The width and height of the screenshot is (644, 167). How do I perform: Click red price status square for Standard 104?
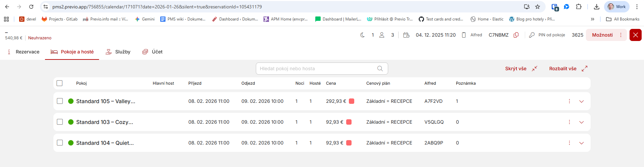pyautogui.click(x=349, y=143)
